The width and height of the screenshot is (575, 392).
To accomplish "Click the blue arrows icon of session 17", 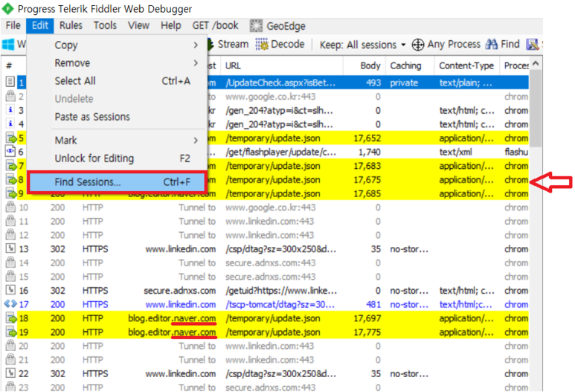I will (10, 304).
